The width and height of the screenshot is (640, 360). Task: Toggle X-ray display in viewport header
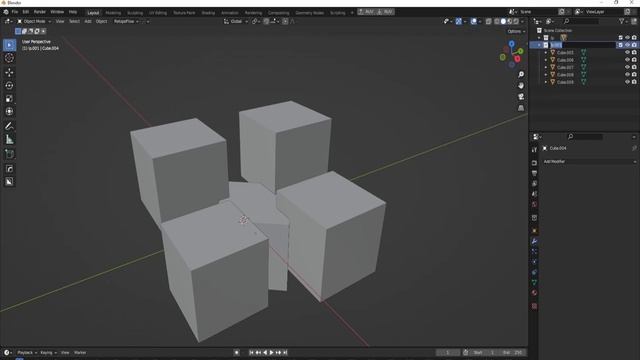tap(489, 21)
